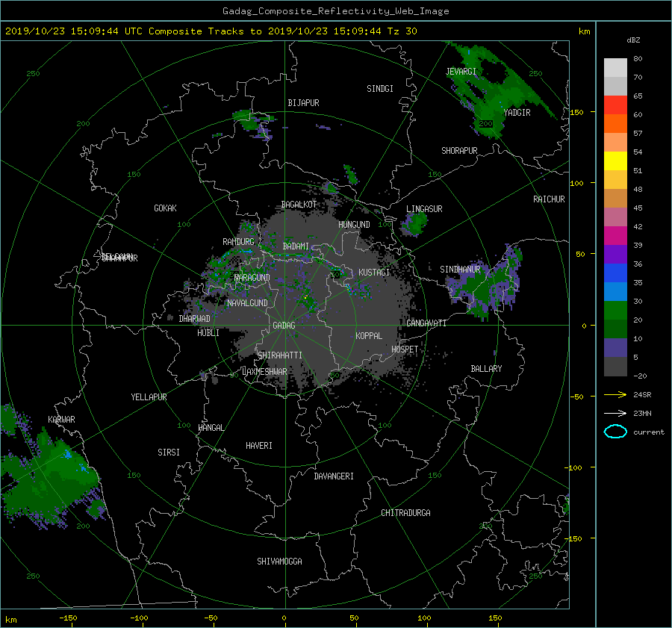Click the SHIVAMOGGA city label
Image resolution: width=672 pixels, height=628 pixels.
coord(279,562)
